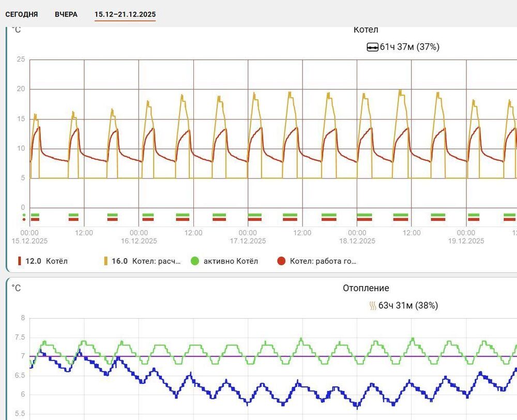Click the yellow расчётная color swatch
The width and height of the screenshot is (517, 420).
[105, 261]
